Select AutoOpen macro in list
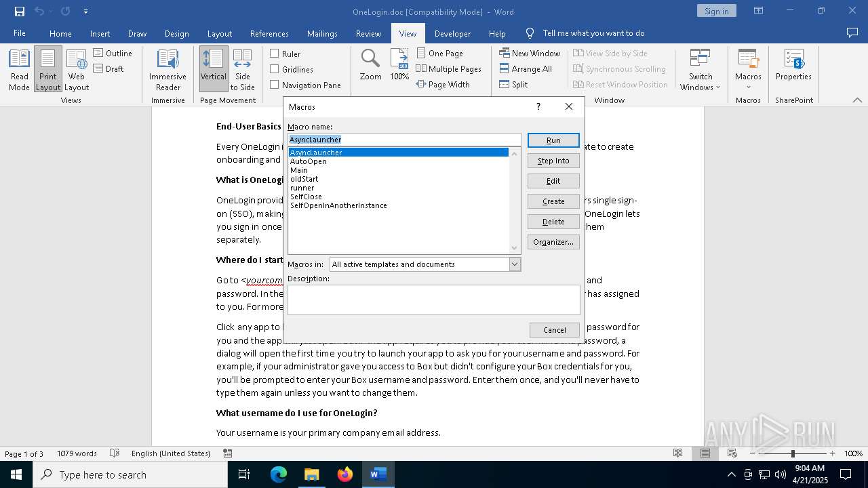 point(398,161)
